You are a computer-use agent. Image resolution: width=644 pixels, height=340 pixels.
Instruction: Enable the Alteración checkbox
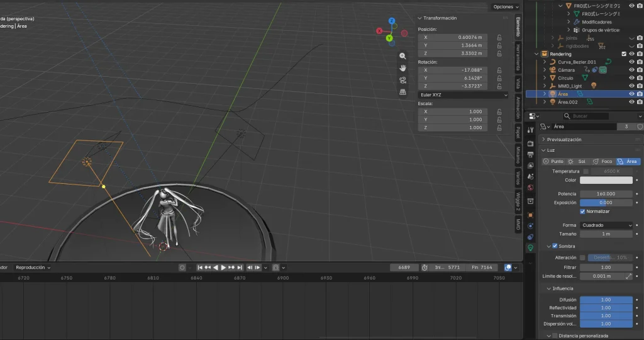click(582, 258)
